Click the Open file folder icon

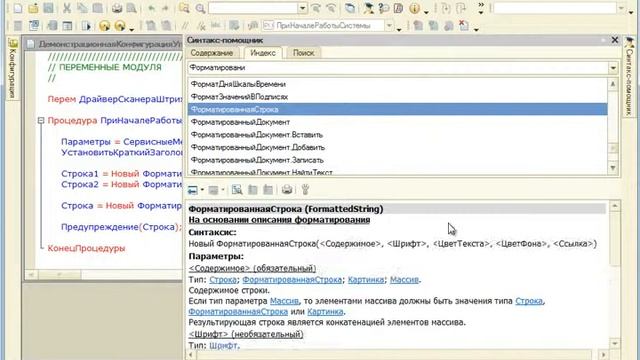[x=33, y=7]
